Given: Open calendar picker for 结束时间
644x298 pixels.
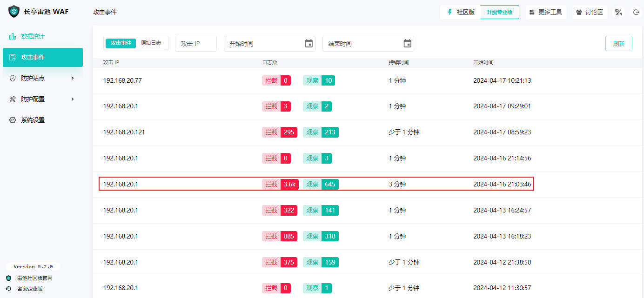Looking at the screenshot, I should point(408,43).
